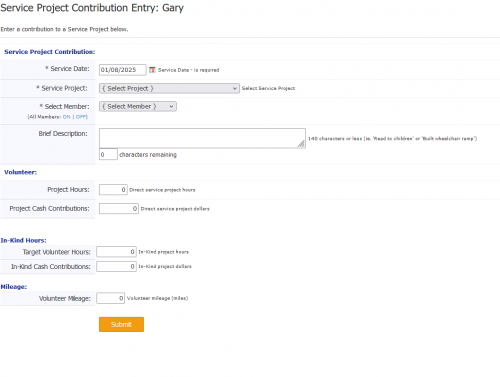Click inside the Service Date field
500x377 pixels.
point(122,70)
